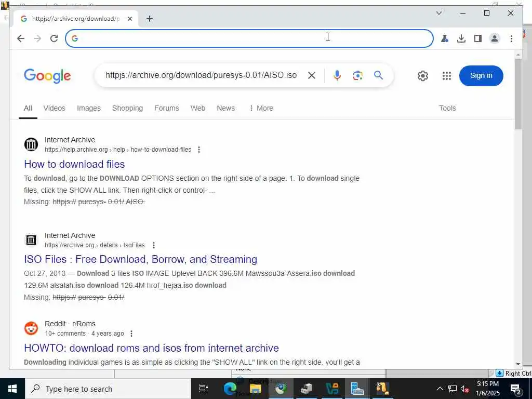Show hidden system tray icons
532x399 pixels.
coord(440,389)
